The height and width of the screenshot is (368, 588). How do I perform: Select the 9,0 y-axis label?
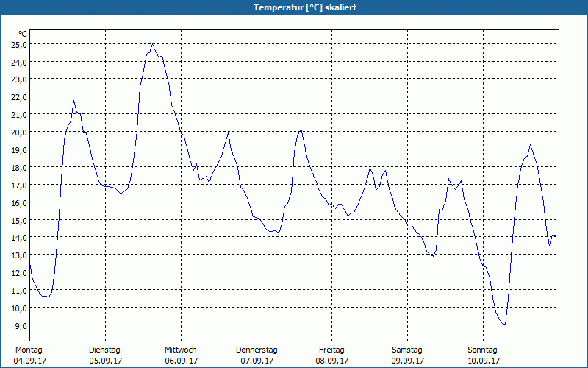pyautogui.click(x=21, y=326)
